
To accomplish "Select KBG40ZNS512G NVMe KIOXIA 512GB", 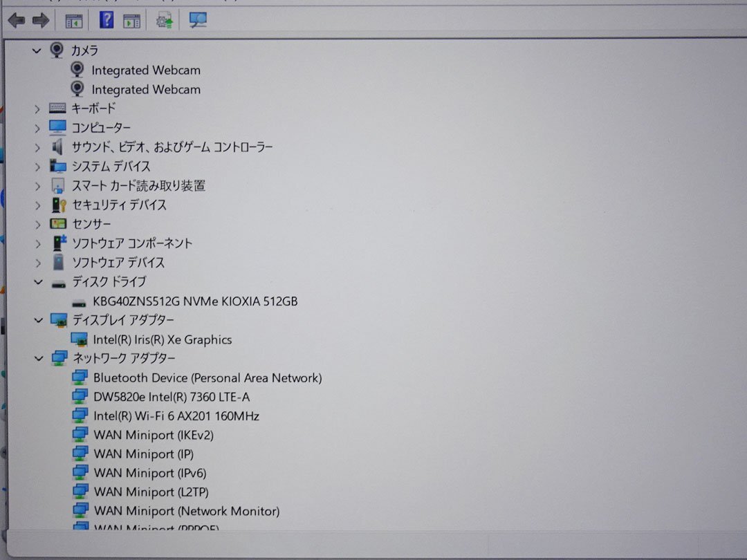I will click(195, 301).
